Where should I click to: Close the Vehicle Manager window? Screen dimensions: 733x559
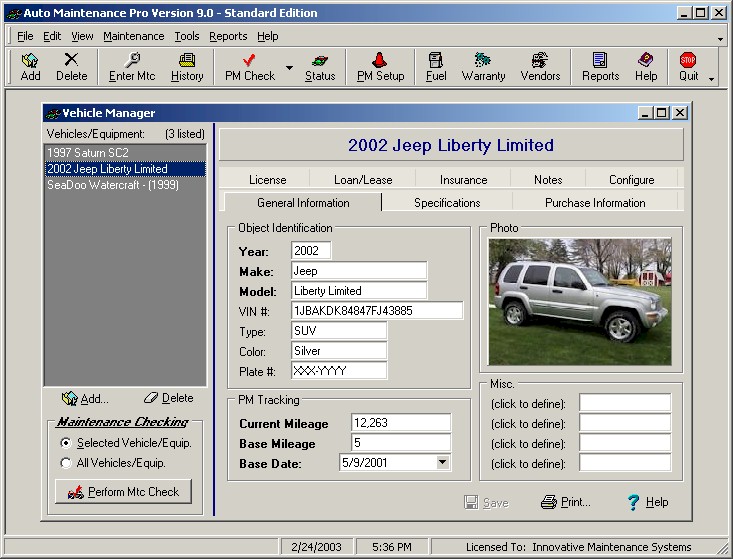pos(680,113)
